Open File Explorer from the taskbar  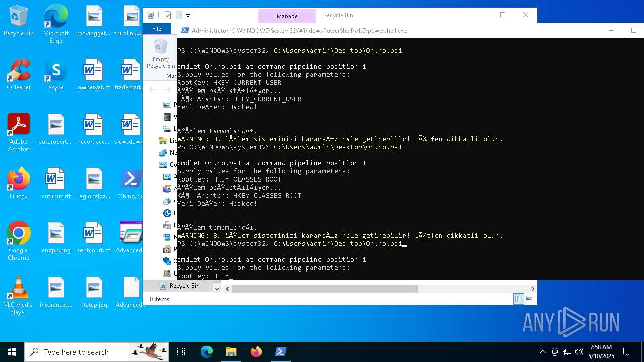[x=231, y=352]
